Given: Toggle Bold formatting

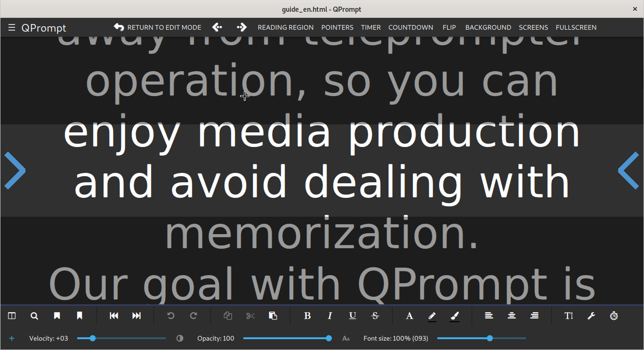Looking at the screenshot, I should tap(307, 316).
